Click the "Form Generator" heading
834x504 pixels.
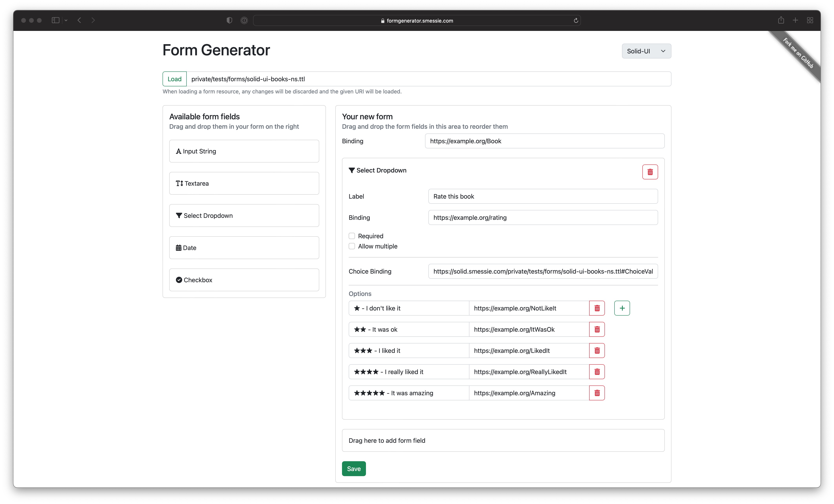click(x=216, y=50)
